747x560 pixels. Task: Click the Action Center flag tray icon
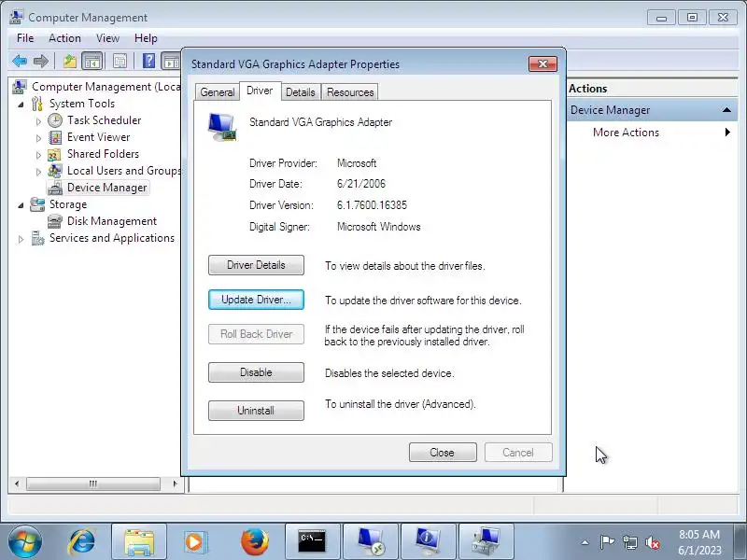click(607, 542)
